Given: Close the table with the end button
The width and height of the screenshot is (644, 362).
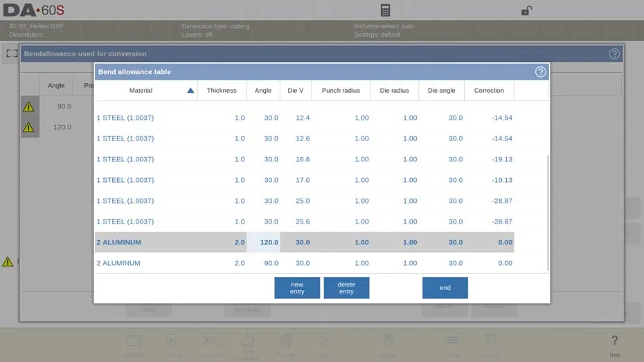Looking at the screenshot, I should 445,288.
